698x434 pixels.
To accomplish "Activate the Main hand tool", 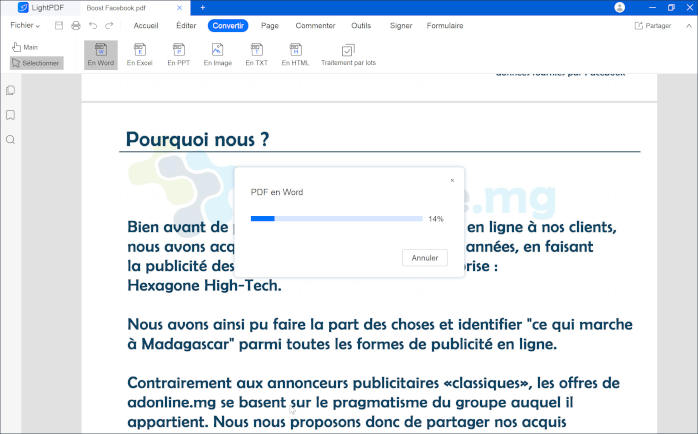I will pyautogui.click(x=25, y=47).
